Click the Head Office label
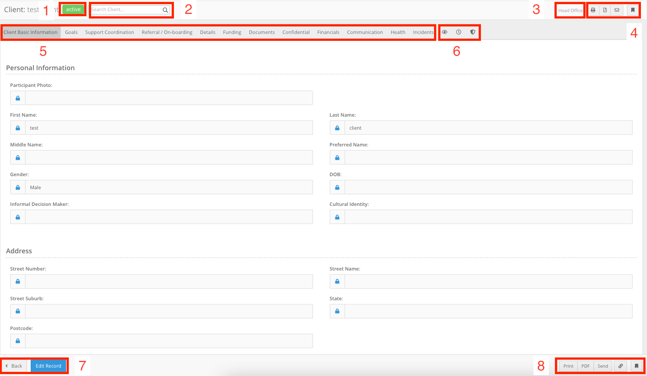The width and height of the screenshot is (647, 376). (570, 10)
